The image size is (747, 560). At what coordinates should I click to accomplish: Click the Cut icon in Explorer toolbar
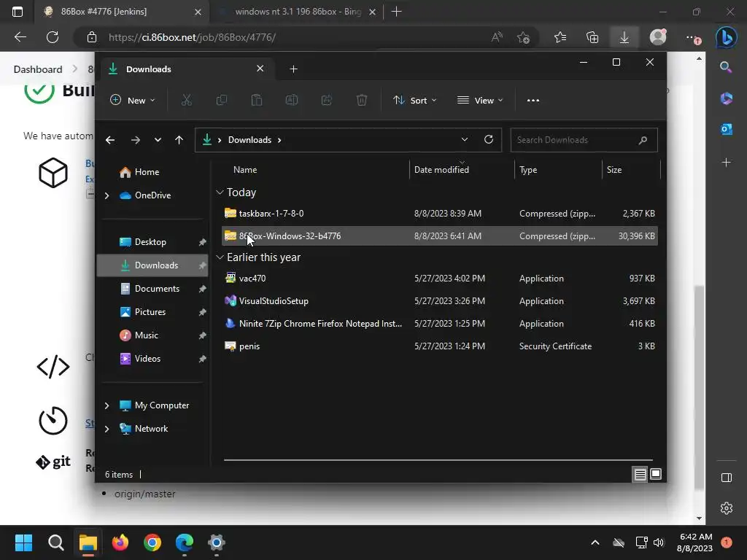click(x=186, y=100)
